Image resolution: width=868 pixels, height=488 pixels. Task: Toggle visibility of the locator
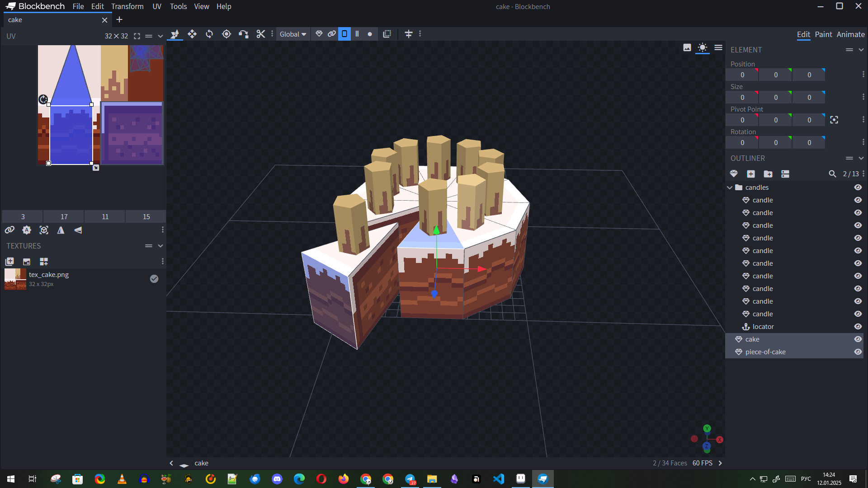coord(858,327)
